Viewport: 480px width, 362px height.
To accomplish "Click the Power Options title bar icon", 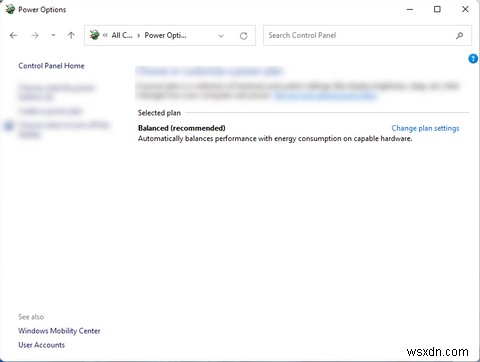I will [10, 9].
